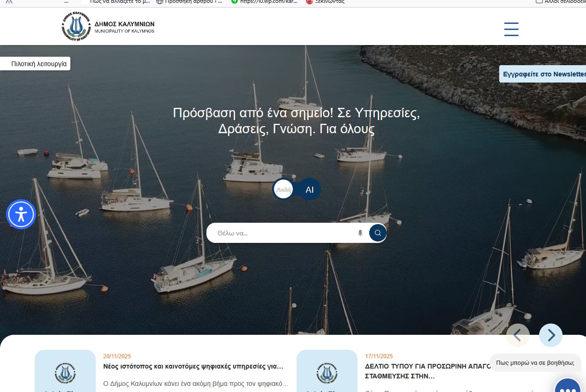Go to the next news slide arrow
Viewport: 586px width, 392px height.
(x=550, y=335)
